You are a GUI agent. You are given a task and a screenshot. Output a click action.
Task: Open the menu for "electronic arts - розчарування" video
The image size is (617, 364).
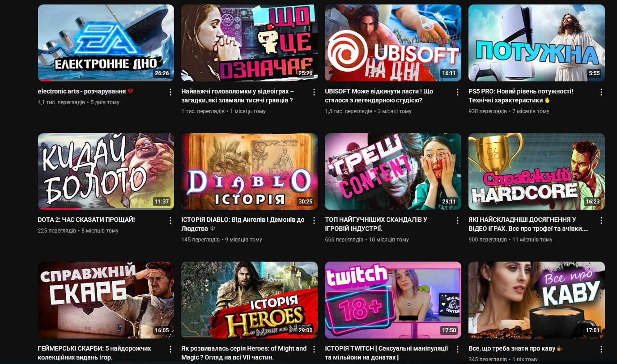tap(170, 92)
